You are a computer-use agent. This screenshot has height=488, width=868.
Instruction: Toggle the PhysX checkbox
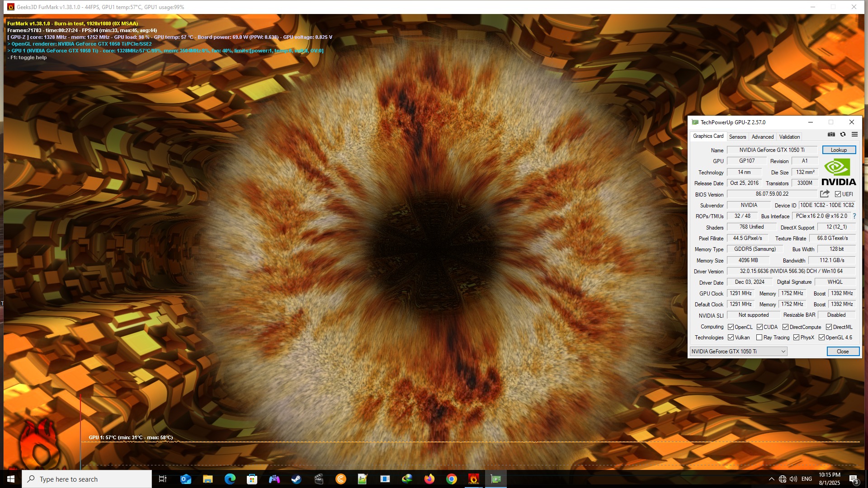pos(796,338)
